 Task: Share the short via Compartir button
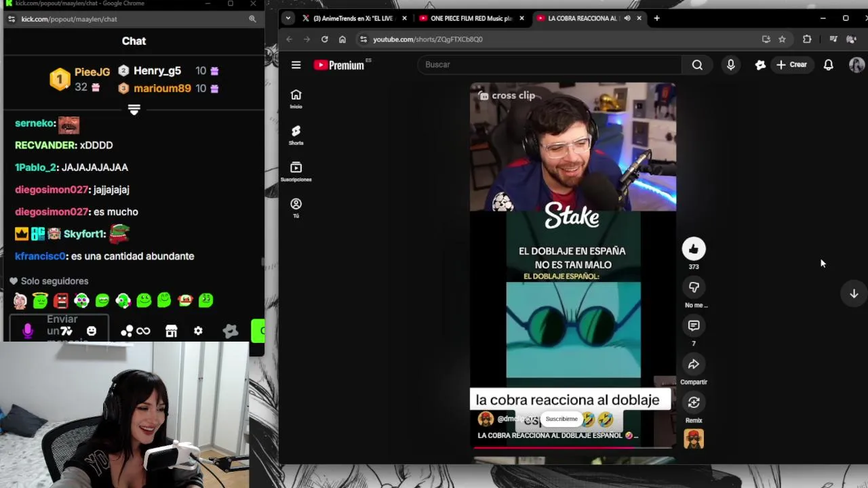(x=693, y=365)
